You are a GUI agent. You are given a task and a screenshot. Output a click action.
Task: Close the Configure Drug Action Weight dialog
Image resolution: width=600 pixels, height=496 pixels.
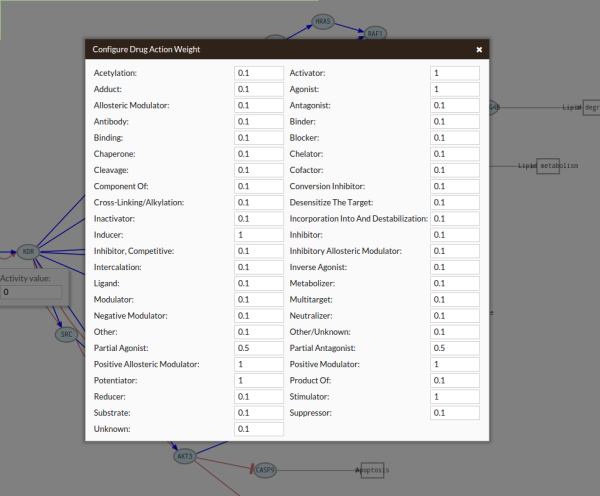[x=479, y=50]
